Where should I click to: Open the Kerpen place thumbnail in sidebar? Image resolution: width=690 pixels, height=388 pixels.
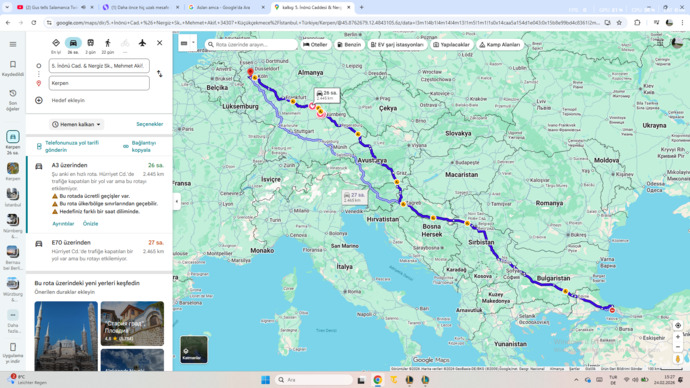(x=13, y=171)
